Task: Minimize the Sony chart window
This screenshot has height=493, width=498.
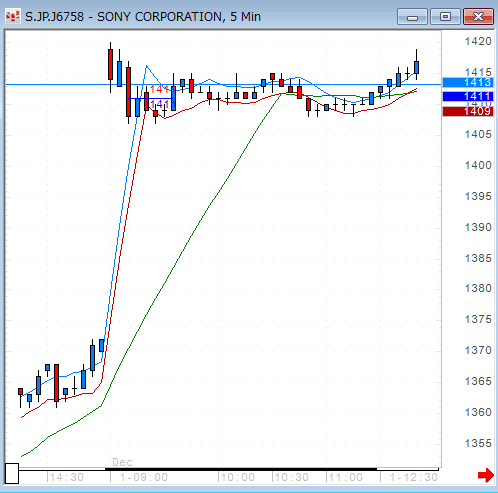Action: 412,17
